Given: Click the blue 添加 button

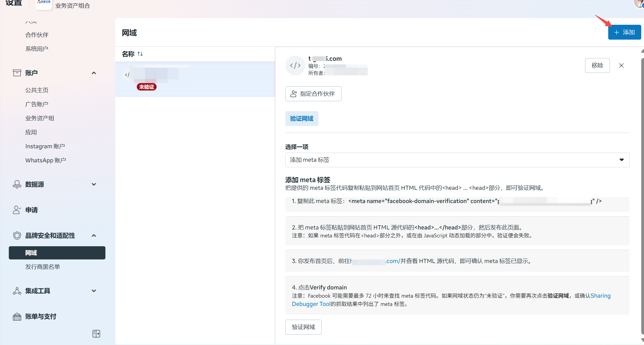Looking at the screenshot, I should [x=624, y=32].
